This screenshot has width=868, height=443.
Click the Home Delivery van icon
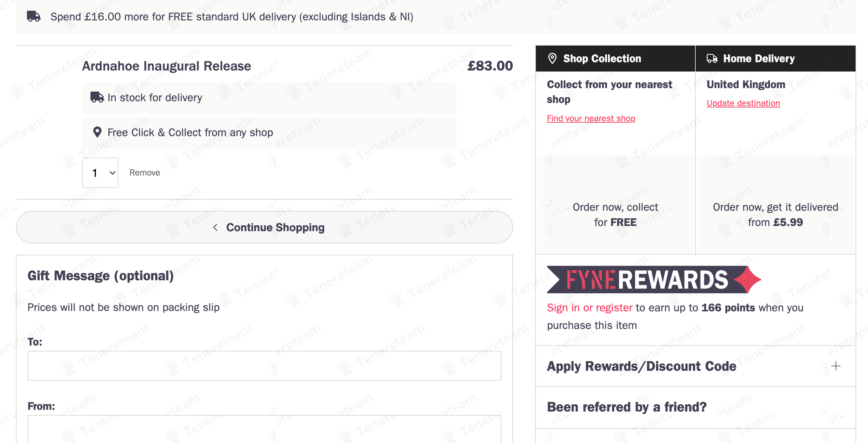[x=712, y=58]
